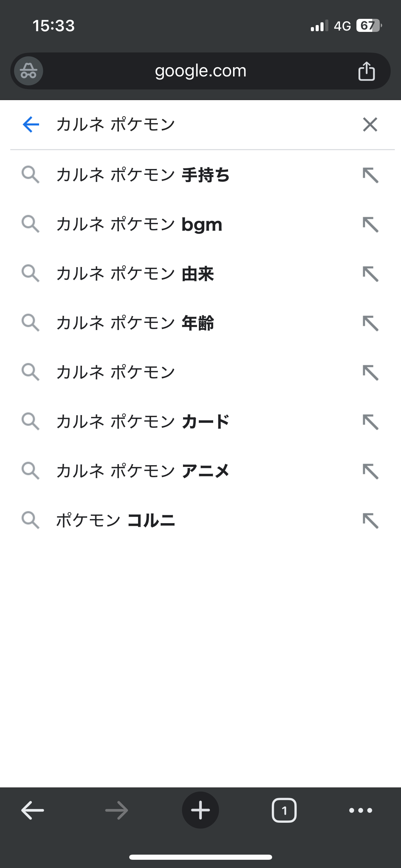Pick the カルネ ポケモン アニメ suggestion
This screenshot has width=401, height=868.
click(x=143, y=471)
